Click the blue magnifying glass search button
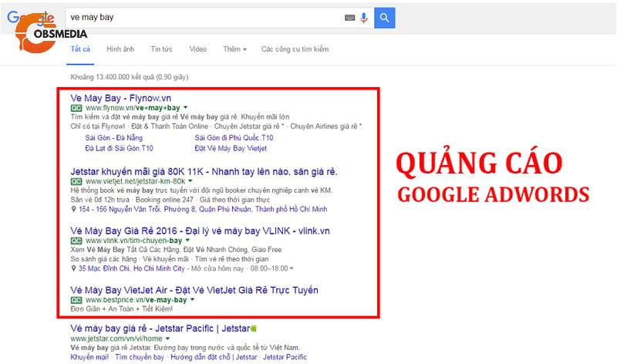The width and height of the screenshot is (617, 364). click(385, 17)
